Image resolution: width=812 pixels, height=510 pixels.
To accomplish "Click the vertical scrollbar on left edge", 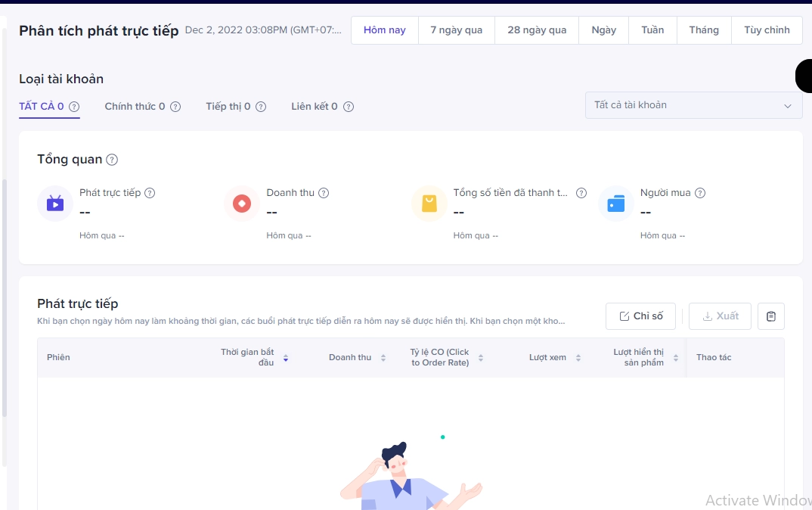I will coord(4,298).
